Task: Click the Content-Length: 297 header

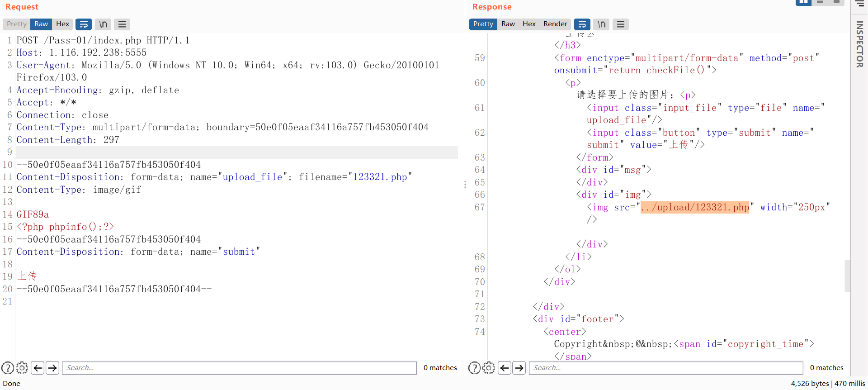Action: click(x=68, y=140)
